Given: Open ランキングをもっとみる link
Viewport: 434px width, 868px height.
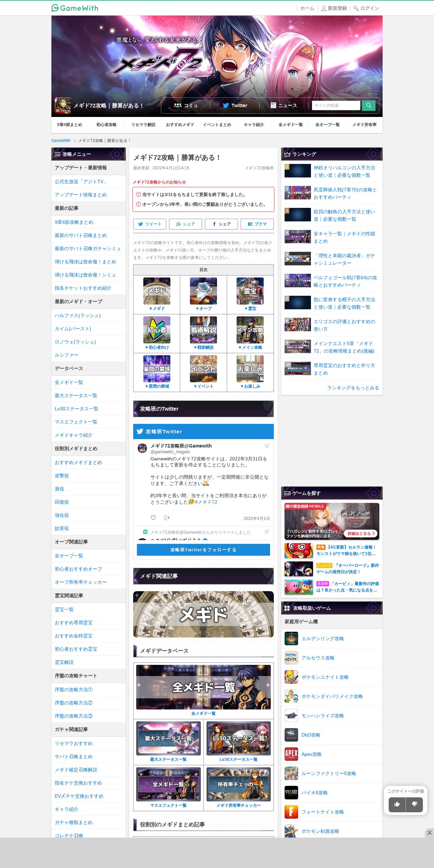Looking at the screenshot, I should tap(353, 388).
